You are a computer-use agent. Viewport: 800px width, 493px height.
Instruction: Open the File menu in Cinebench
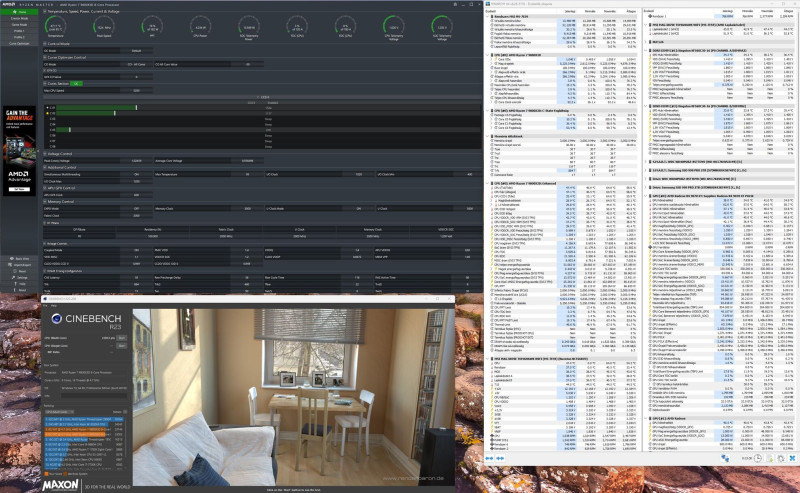[x=45, y=305]
